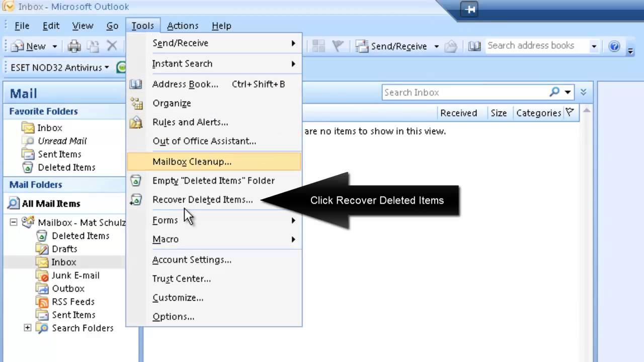This screenshot has height=362, width=644.
Task: Click the Address Book menu icon
Action: click(x=136, y=84)
